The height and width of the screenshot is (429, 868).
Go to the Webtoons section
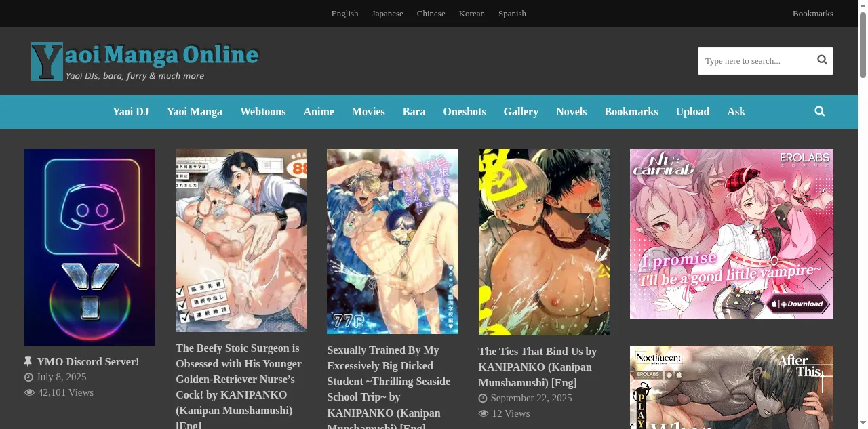pos(263,112)
